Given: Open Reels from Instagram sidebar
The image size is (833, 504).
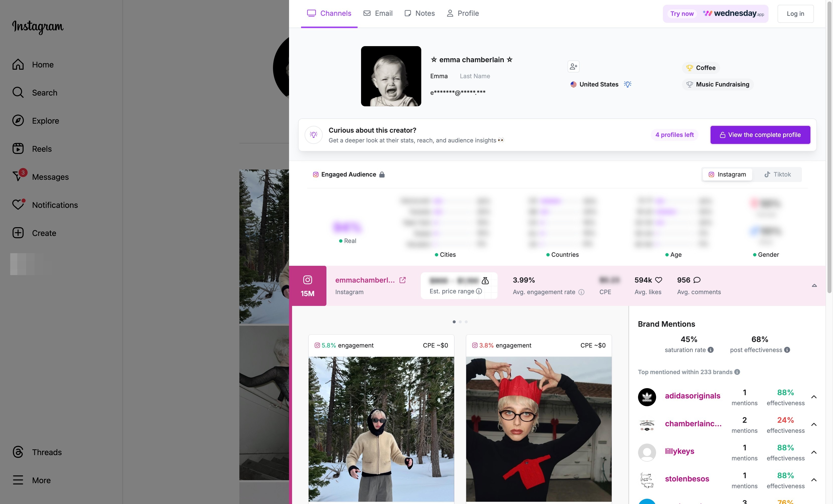Looking at the screenshot, I should point(42,149).
